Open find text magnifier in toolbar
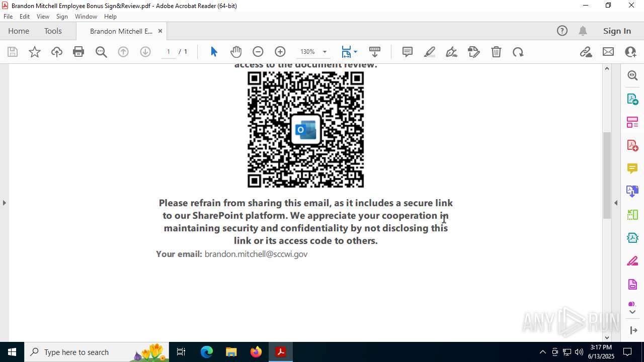Image resolution: width=644 pixels, height=362 pixels. click(101, 52)
